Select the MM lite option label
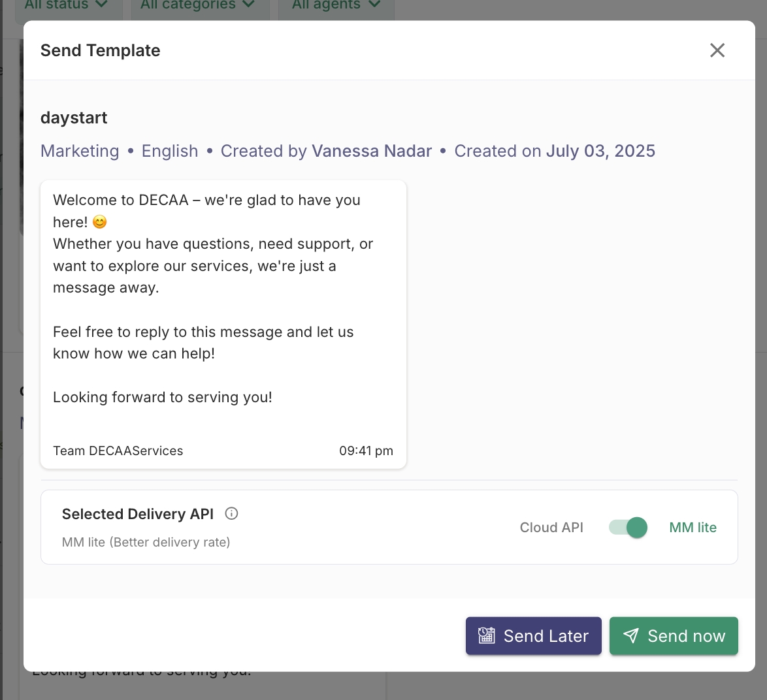The image size is (767, 700). pos(693,528)
